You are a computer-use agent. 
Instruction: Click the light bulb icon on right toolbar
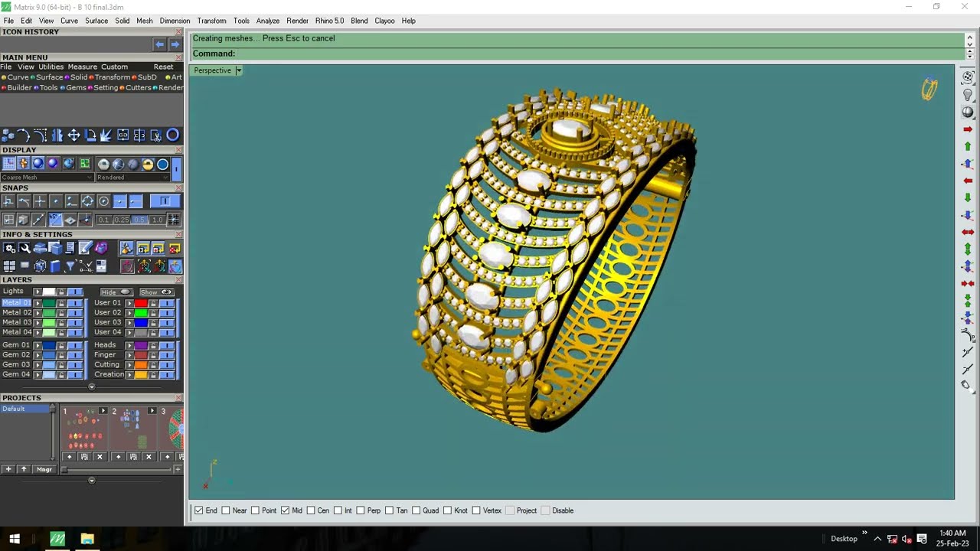[x=968, y=95]
